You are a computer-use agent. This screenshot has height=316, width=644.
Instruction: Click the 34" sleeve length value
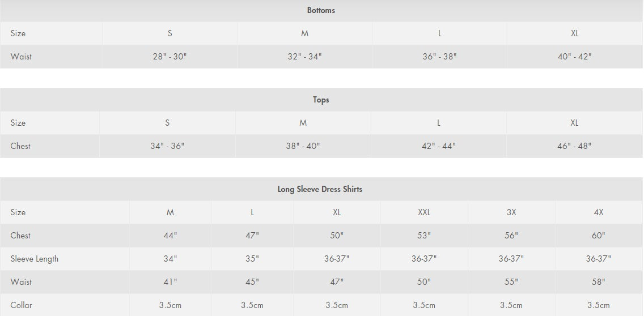click(170, 259)
